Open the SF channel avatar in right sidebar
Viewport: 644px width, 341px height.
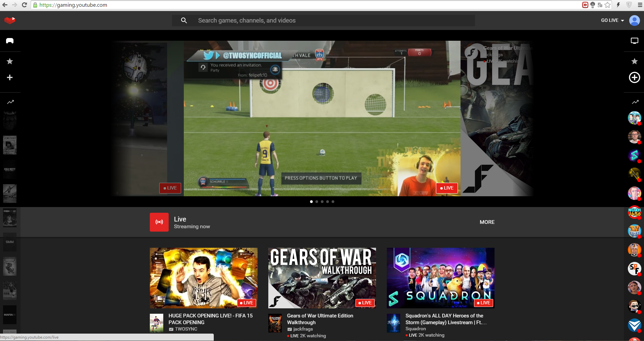coord(634,269)
